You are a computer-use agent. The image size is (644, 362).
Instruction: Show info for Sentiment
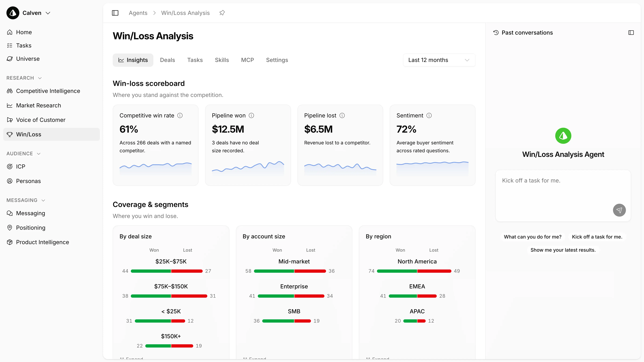[429, 115]
